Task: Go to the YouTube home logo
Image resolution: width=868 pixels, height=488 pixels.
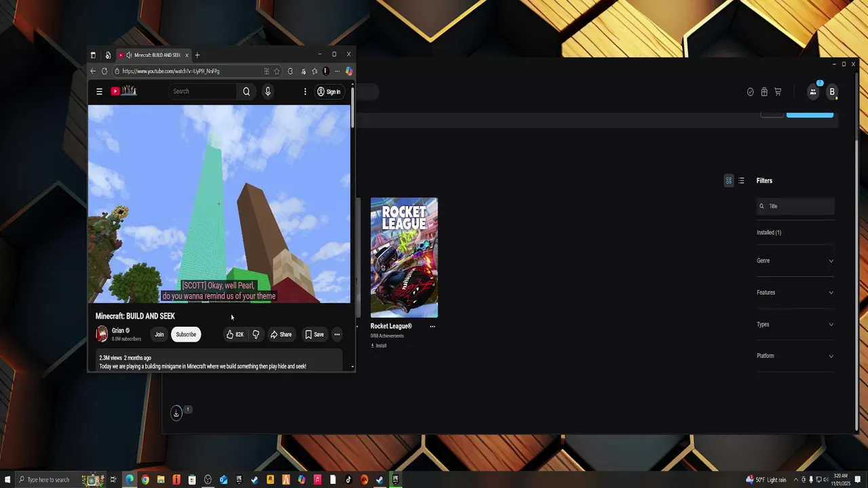Action: click(x=124, y=91)
